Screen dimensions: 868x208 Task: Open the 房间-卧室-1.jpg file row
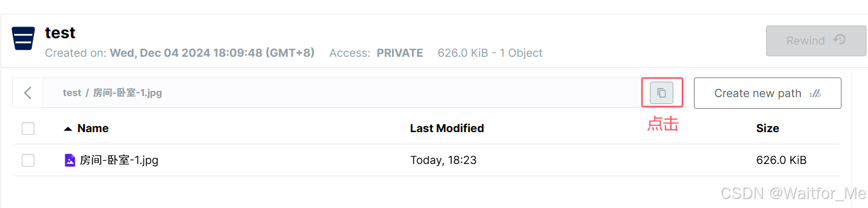click(x=427, y=160)
